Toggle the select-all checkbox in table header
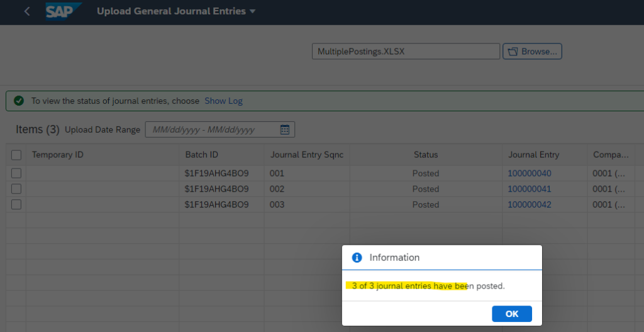The width and height of the screenshot is (644, 332). coord(16,155)
